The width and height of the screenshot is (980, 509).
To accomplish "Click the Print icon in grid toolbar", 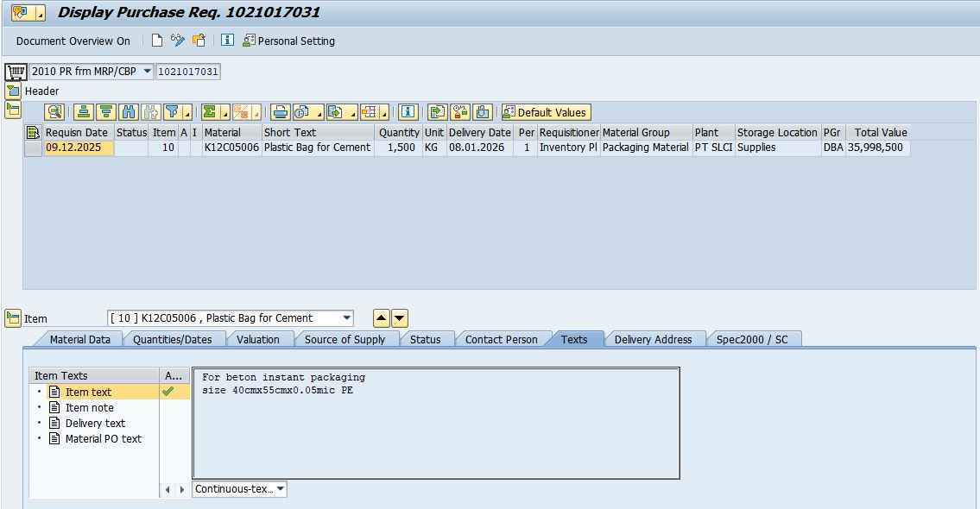I will (281, 112).
